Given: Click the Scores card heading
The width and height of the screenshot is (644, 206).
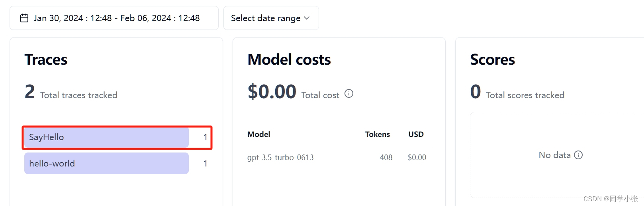Looking at the screenshot, I should [492, 60].
